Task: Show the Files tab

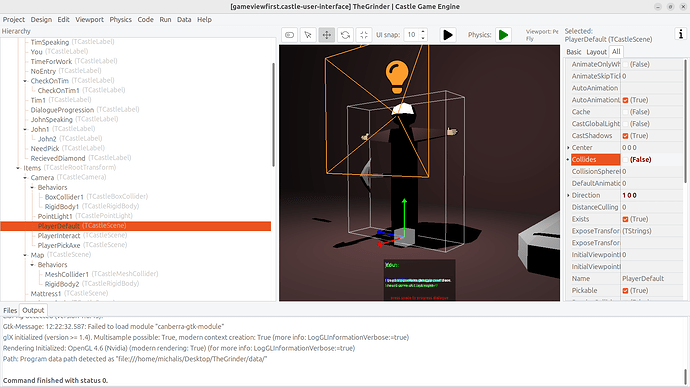Action: coord(10,310)
